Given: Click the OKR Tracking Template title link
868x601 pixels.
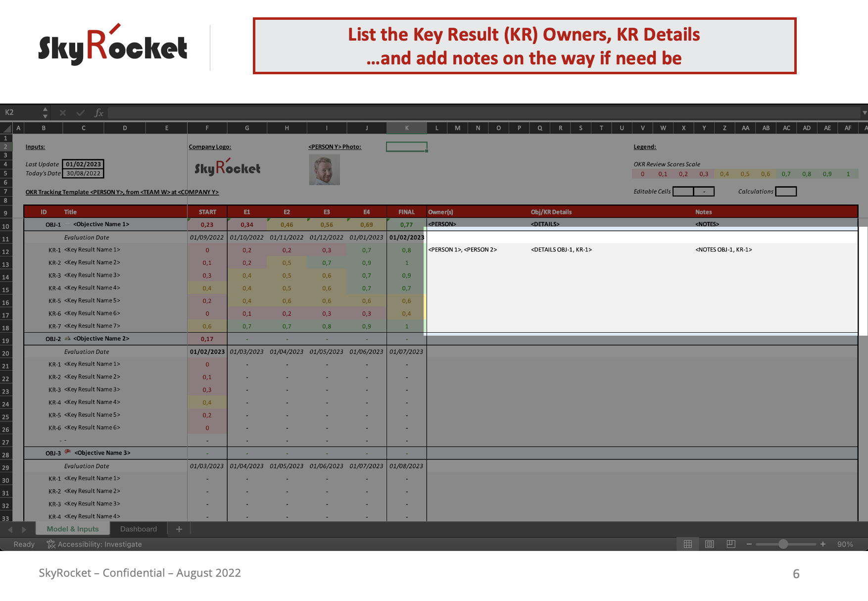Looking at the screenshot, I should point(122,192).
